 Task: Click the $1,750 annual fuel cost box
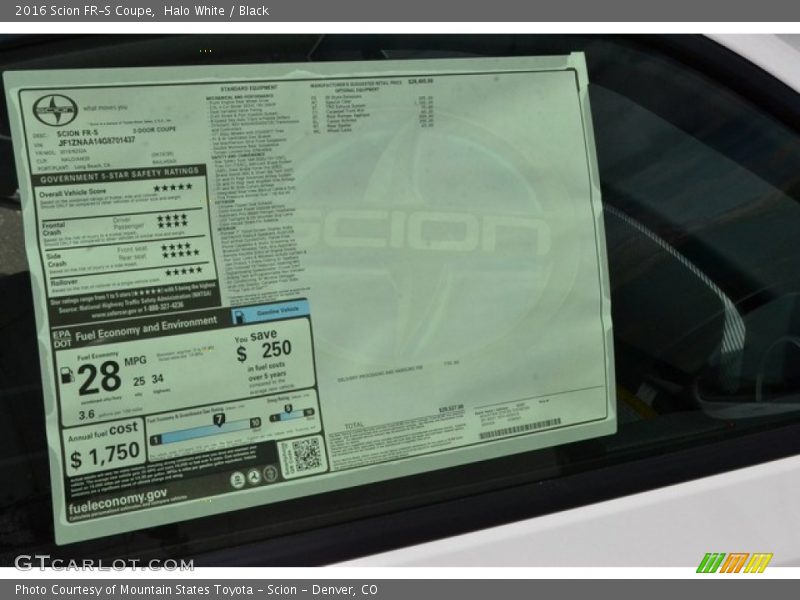[x=104, y=447]
